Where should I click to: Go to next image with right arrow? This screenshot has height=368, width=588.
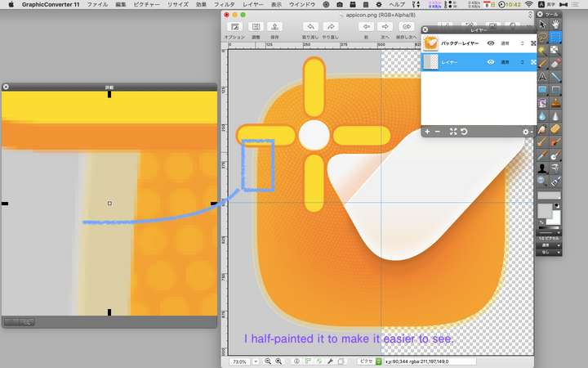(x=385, y=27)
